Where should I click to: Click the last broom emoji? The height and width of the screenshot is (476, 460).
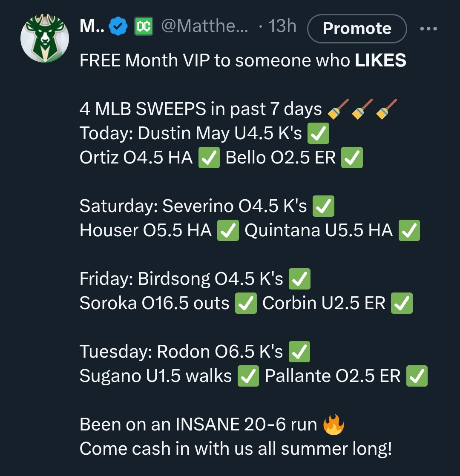coord(386,109)
